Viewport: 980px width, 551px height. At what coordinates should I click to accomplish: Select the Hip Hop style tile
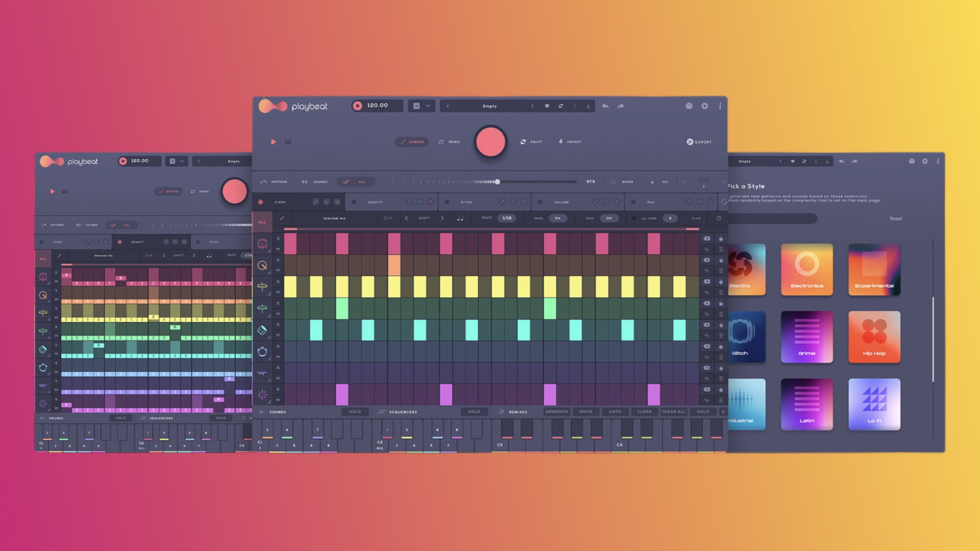pos(874,337)
